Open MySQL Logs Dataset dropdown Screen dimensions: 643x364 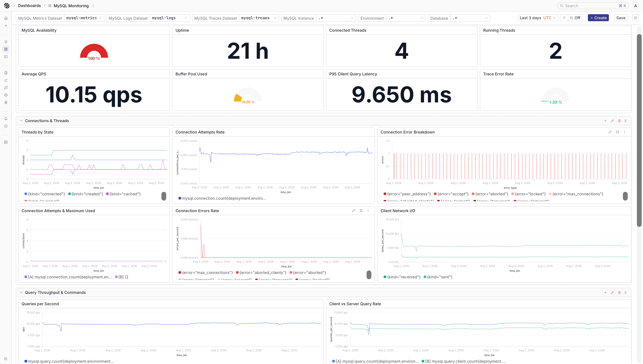pyautogui.click(x=170, y=18)
